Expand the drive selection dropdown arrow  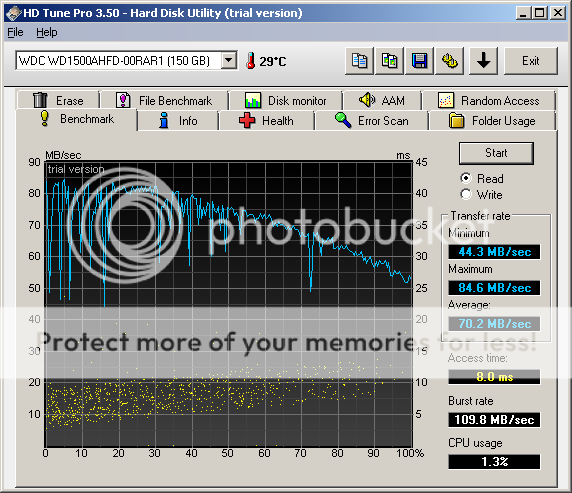point(229,60)
